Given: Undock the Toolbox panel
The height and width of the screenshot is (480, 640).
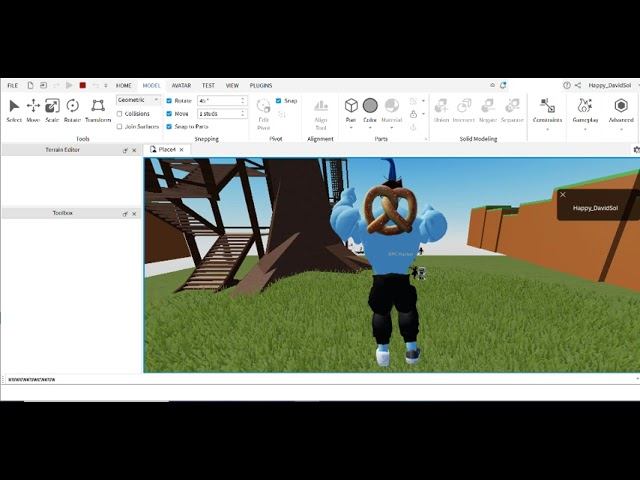Looking at the screenshot, I should point(125,213).
